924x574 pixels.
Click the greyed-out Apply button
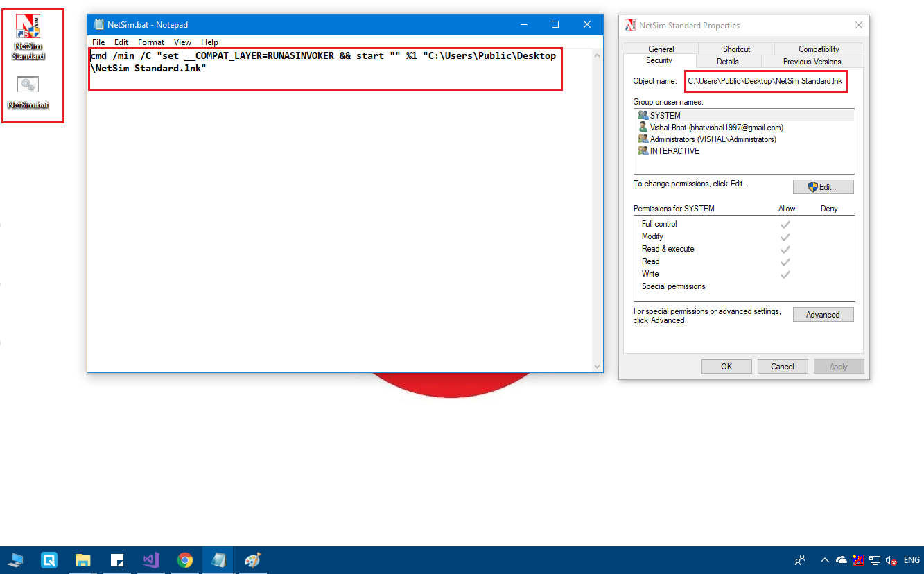[839, 366]
